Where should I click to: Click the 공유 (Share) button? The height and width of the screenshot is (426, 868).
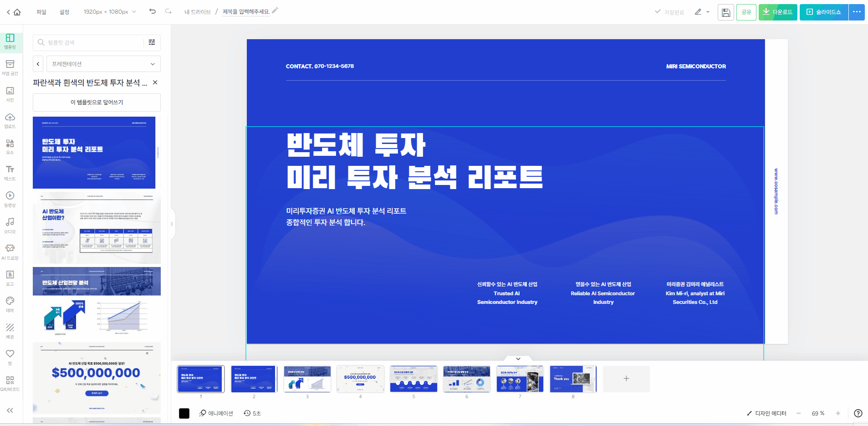tap(746, 12)
